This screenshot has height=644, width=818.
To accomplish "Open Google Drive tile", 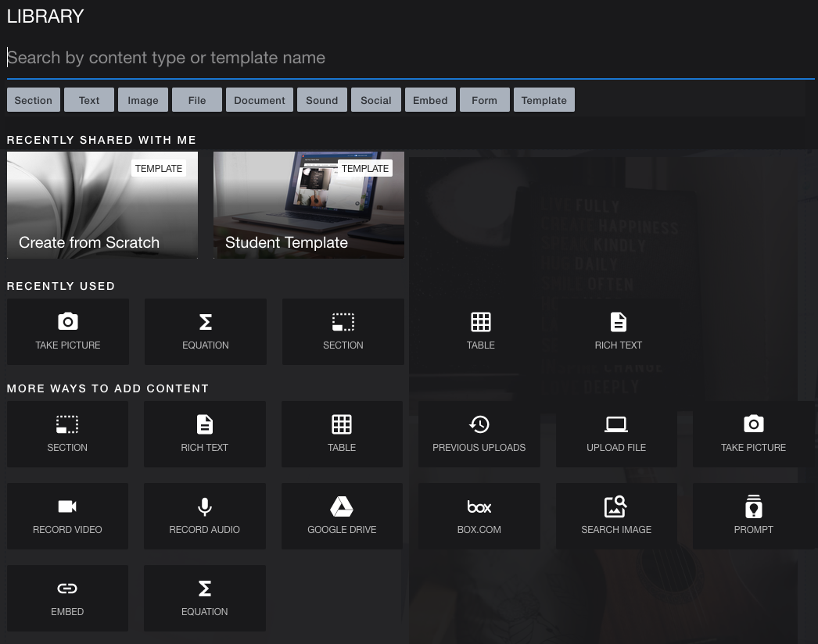I will tap(342, 516).
